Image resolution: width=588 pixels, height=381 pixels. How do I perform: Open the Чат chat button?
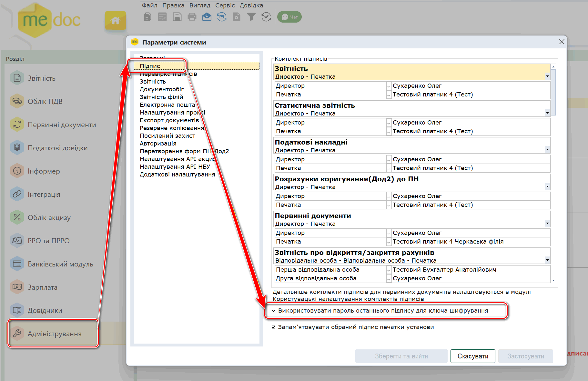289,17
